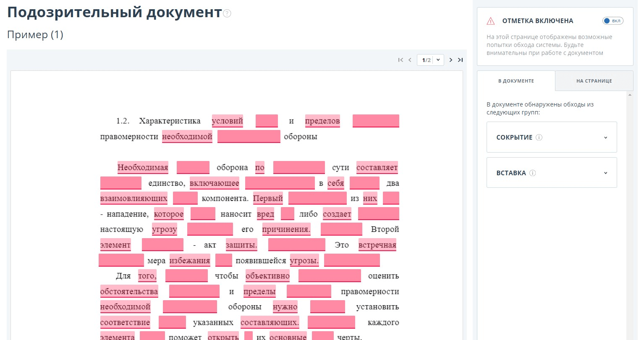This screenshot has width=644, height=340.
Task: Switch to the НА СТРАНИЦЕ tab
Action: click(594, 81)
